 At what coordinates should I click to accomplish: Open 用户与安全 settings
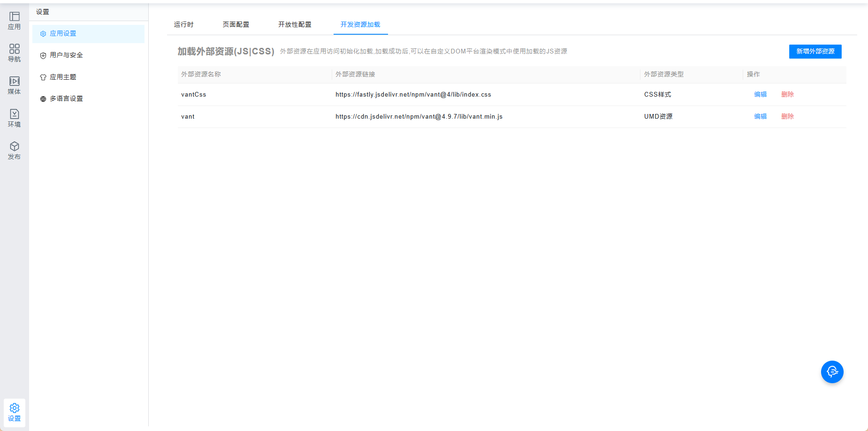[x=88, y=55]
